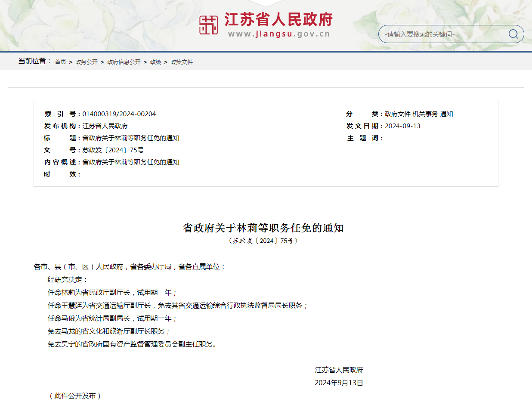
Task: Click the 发布机构 value in the info table
Action: 105,126
